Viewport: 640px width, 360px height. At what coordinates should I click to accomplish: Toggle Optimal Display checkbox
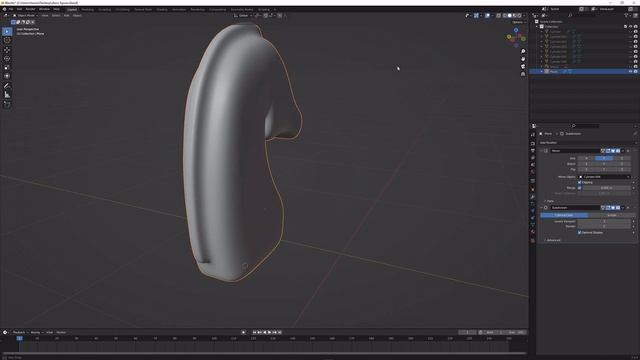tap(580, 232)
